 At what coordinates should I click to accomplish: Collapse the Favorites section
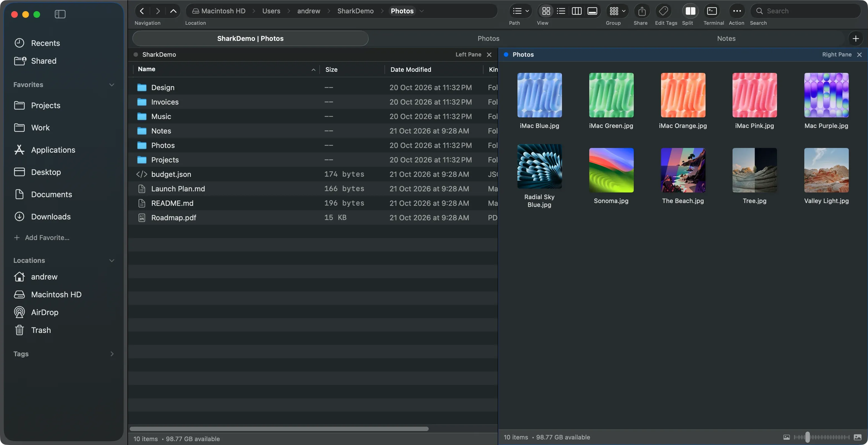[x=112, y=85]
